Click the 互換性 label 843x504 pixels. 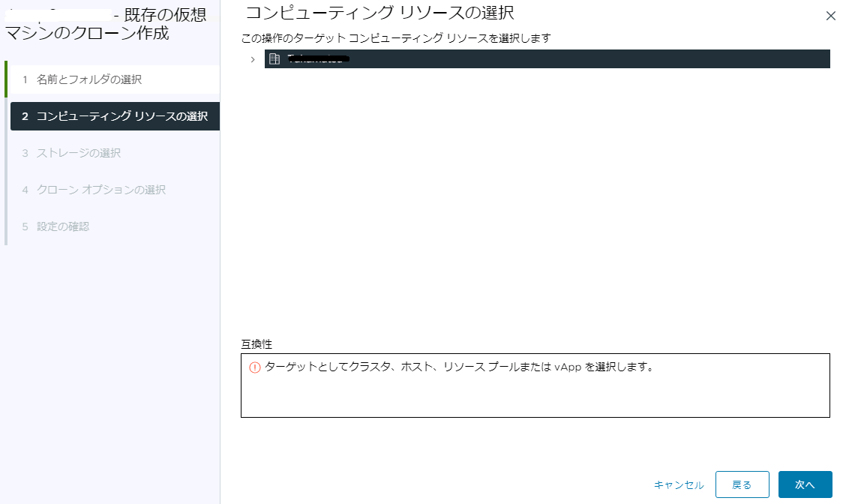coord(256,343)
